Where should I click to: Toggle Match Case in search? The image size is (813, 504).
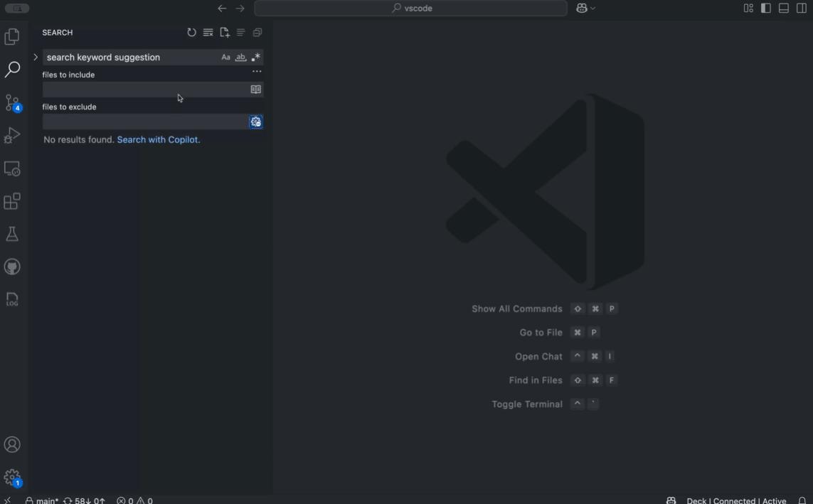225,57
